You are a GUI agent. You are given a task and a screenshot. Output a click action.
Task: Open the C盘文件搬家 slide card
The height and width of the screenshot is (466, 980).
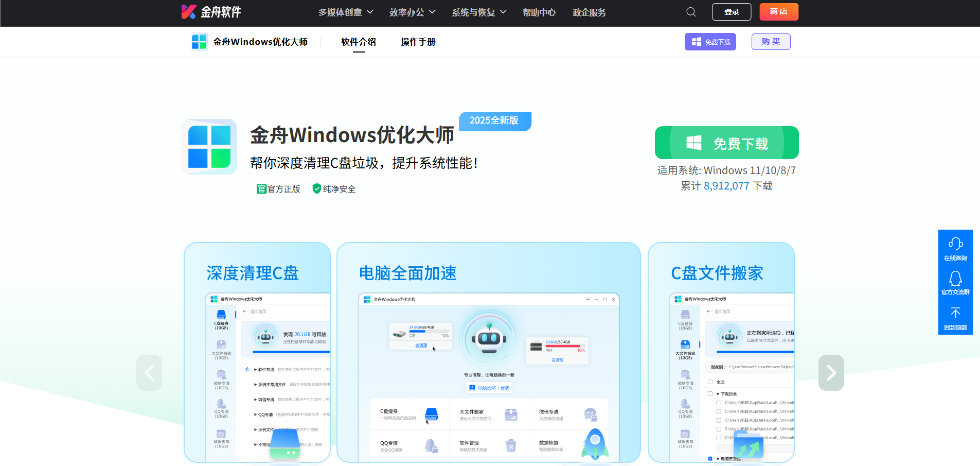[721, 353]
